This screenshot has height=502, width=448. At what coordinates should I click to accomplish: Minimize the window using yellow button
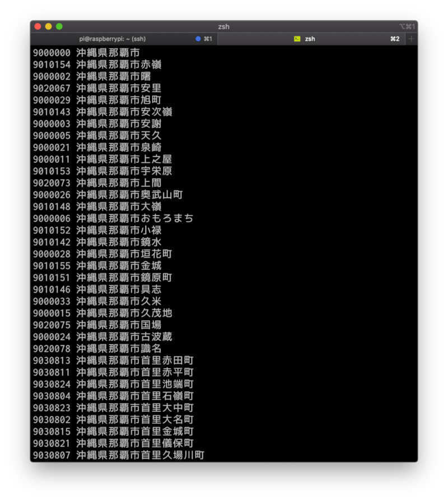(49, 26)
